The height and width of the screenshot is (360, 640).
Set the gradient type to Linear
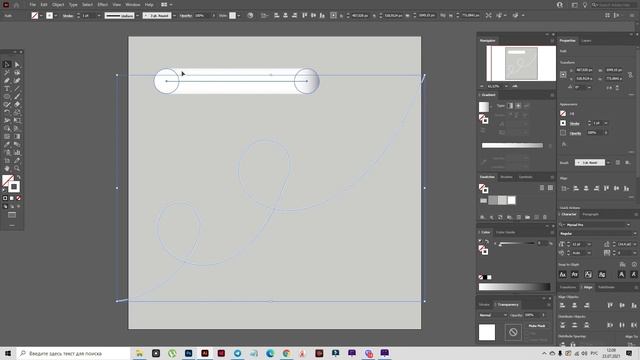click(510, 106)
